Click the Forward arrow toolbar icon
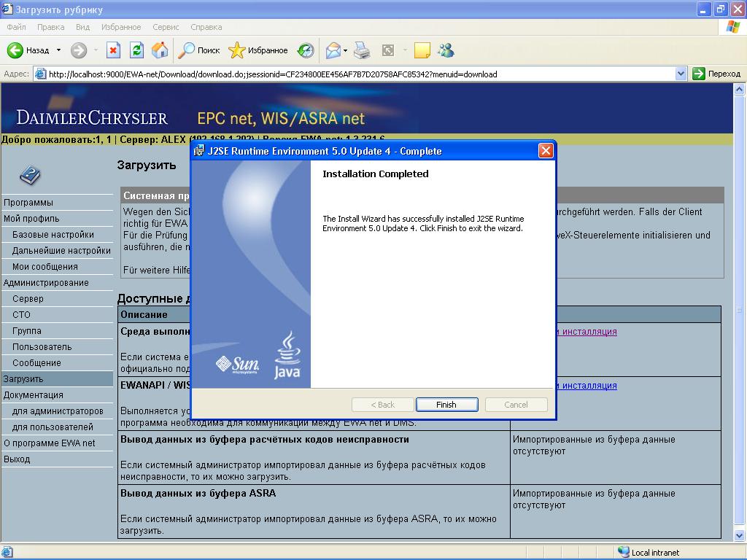 tap(79, 50)
